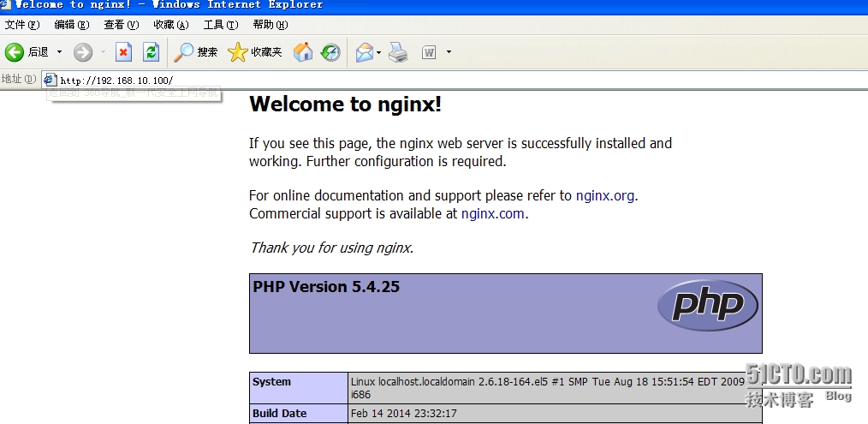Screen dimensions: 868x424
Task: Click the grayed Forward arrow button
Action: point(83,52)
